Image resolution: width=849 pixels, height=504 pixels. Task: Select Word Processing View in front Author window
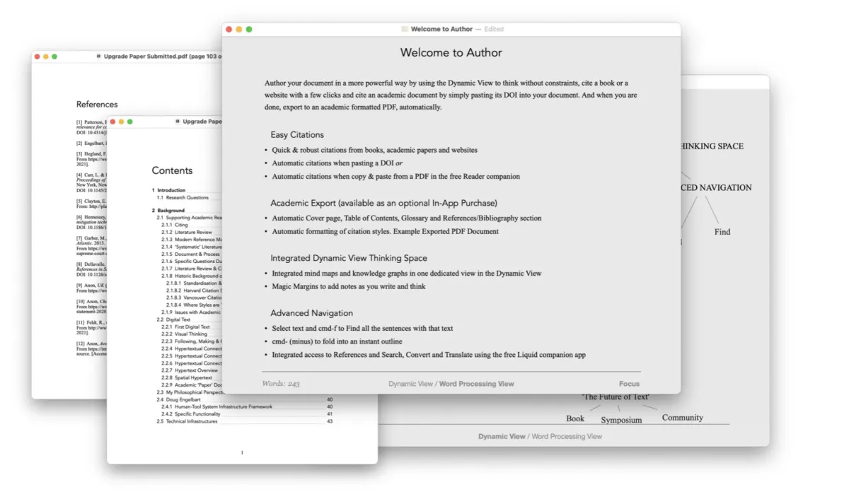(x=477, y=384)
